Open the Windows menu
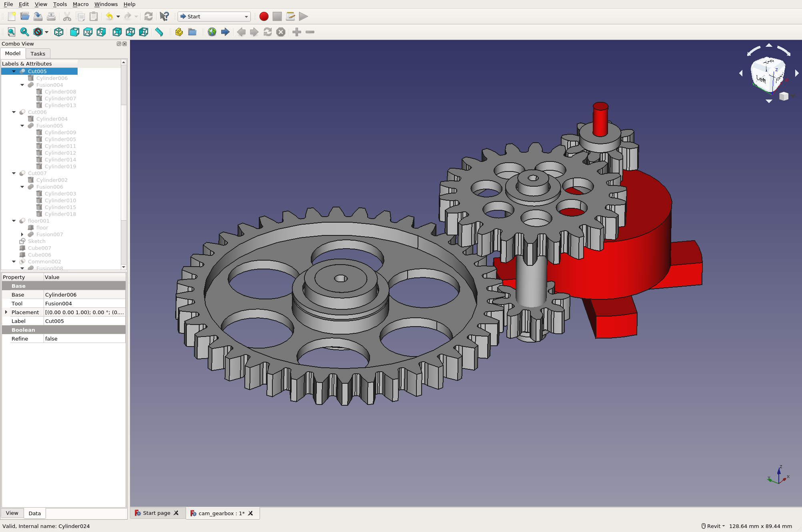The width and height of the screenshot is (802, 532). pyautogui.click(x=106, y=4)
